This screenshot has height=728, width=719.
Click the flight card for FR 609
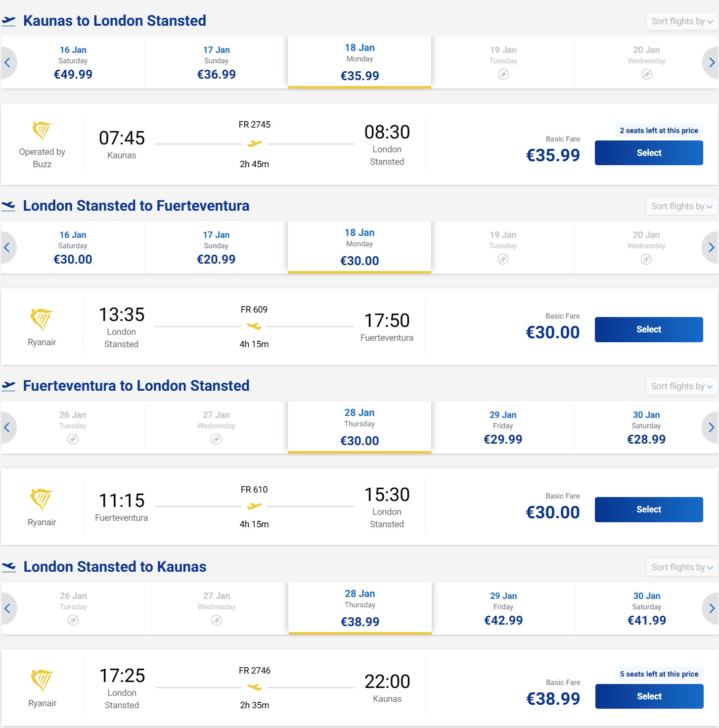tap(359, 327)
